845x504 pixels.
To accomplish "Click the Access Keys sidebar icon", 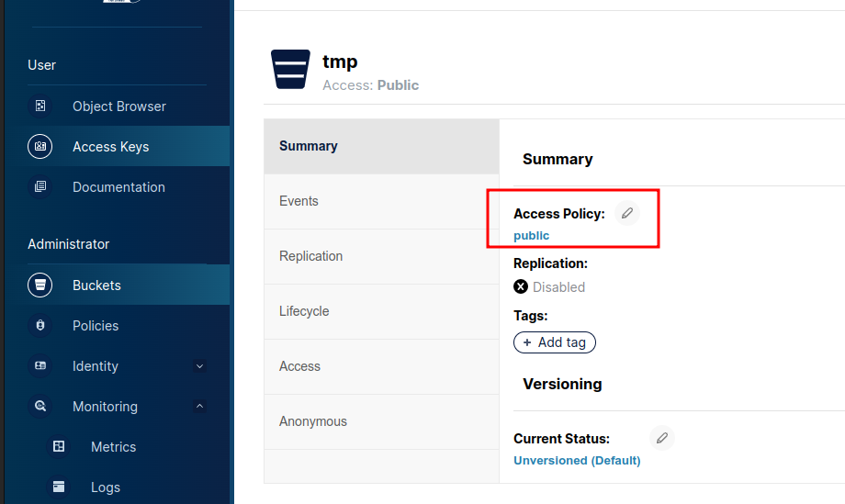I will tap(40, 147).
